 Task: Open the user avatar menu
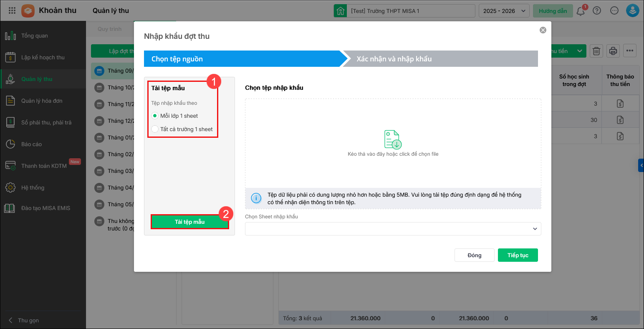click(x=633, y=11)
